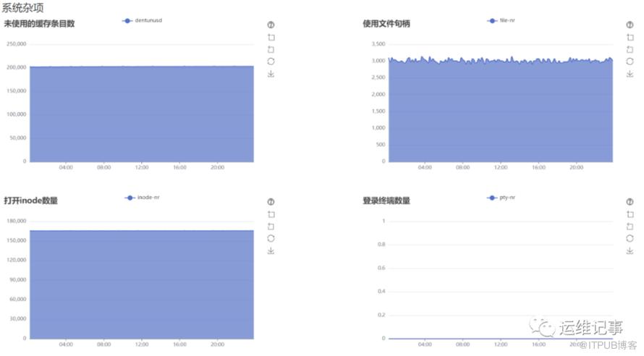This screenshot has width=644, height=356.
Task: Click the zoom reset icon on pty-nr chart
Action: pyautogui.click(x=630, y=226)
